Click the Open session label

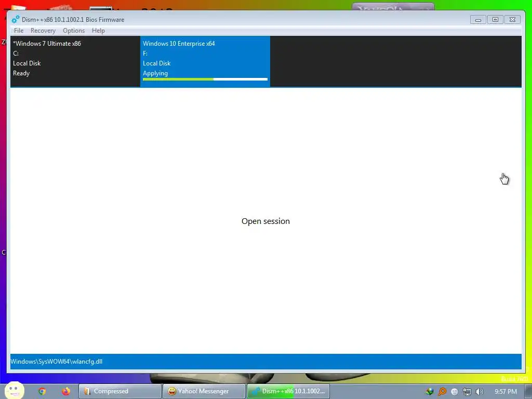pyautogui.click(x=265, y=221)
